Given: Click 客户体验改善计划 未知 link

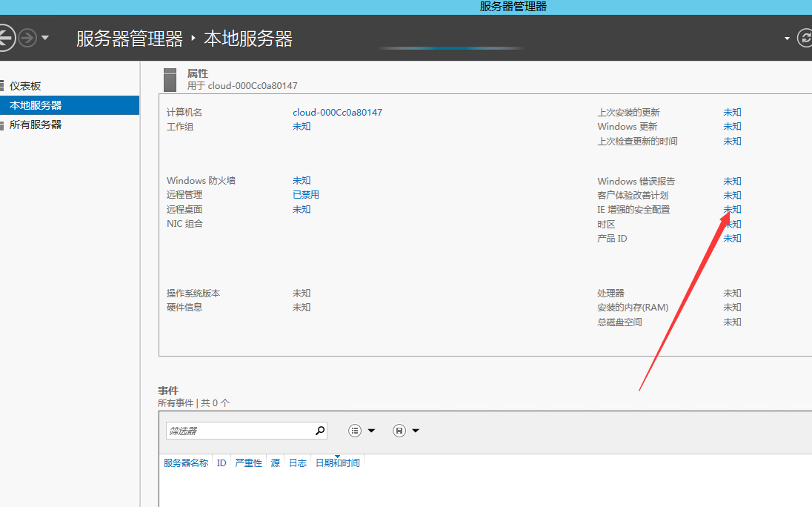Looking at the screenshot, I should click(x=732, y=195).
